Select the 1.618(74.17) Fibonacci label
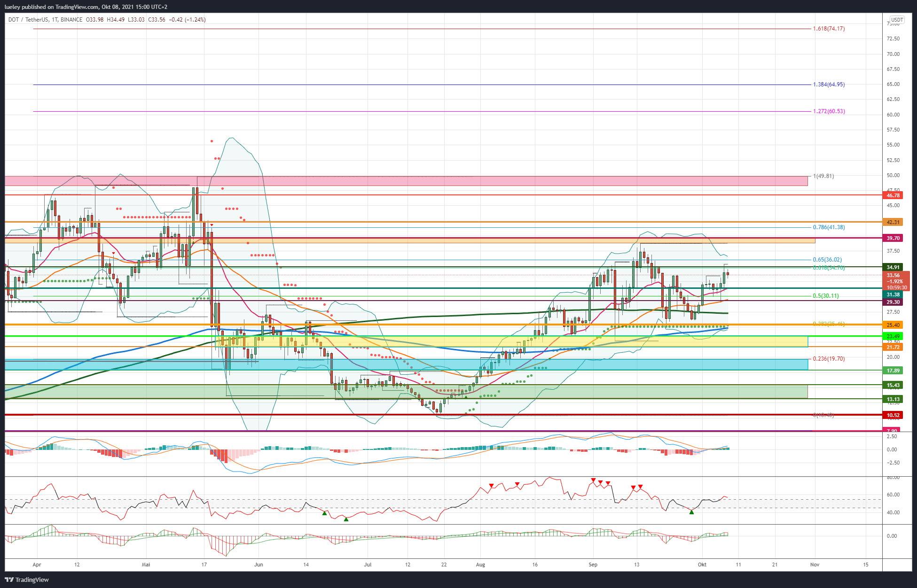 point(829,29)
